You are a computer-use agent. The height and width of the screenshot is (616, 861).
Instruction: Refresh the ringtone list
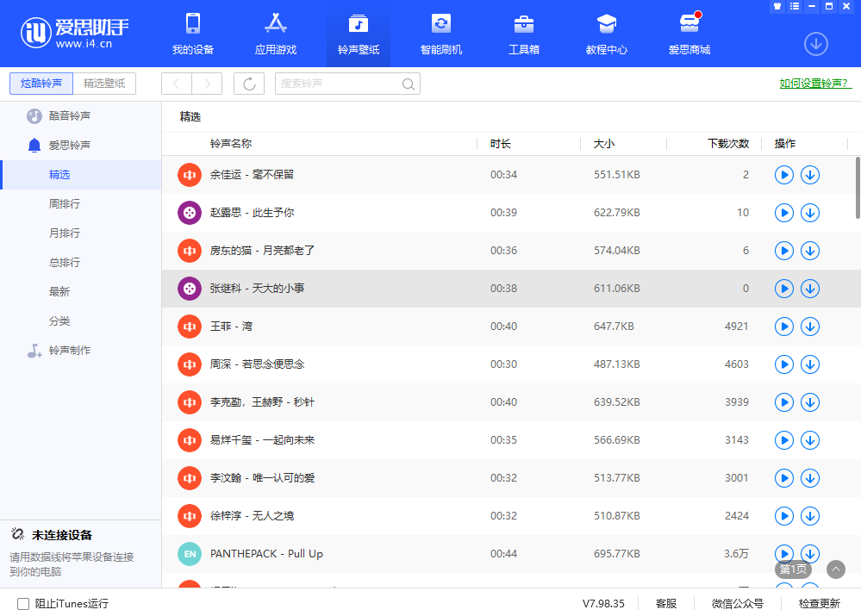tap(248, 84)
